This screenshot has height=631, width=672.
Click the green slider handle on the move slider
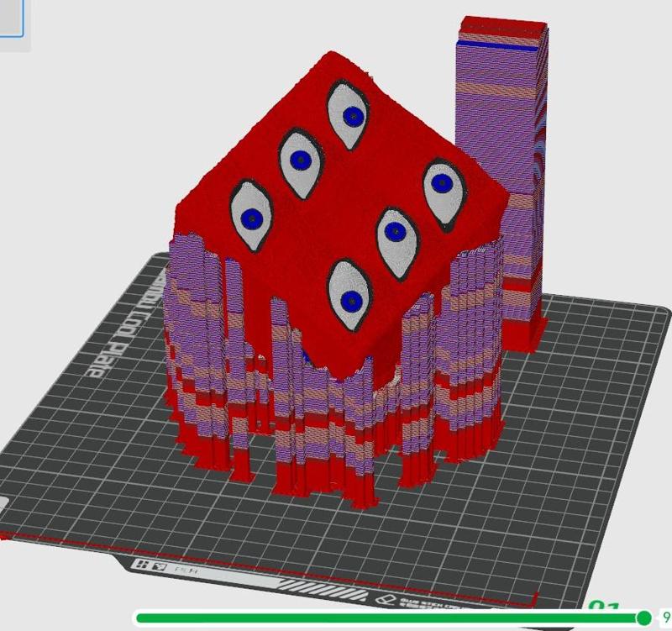point(643,618)
